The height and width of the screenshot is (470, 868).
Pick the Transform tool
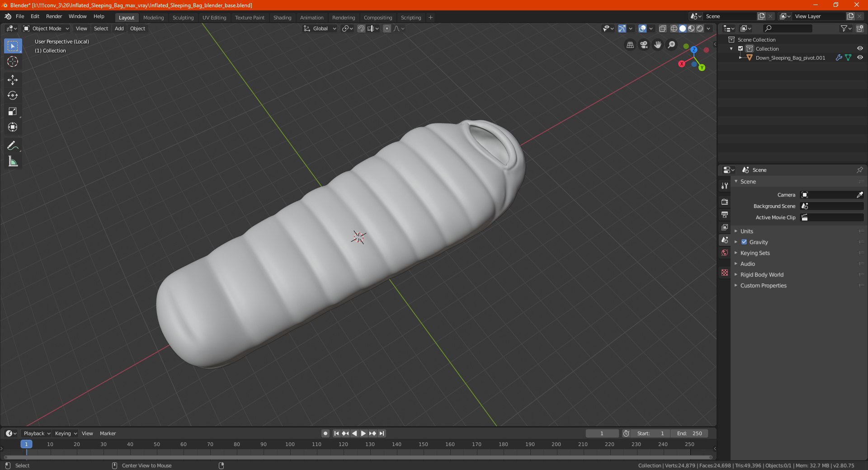pos(13,127)
